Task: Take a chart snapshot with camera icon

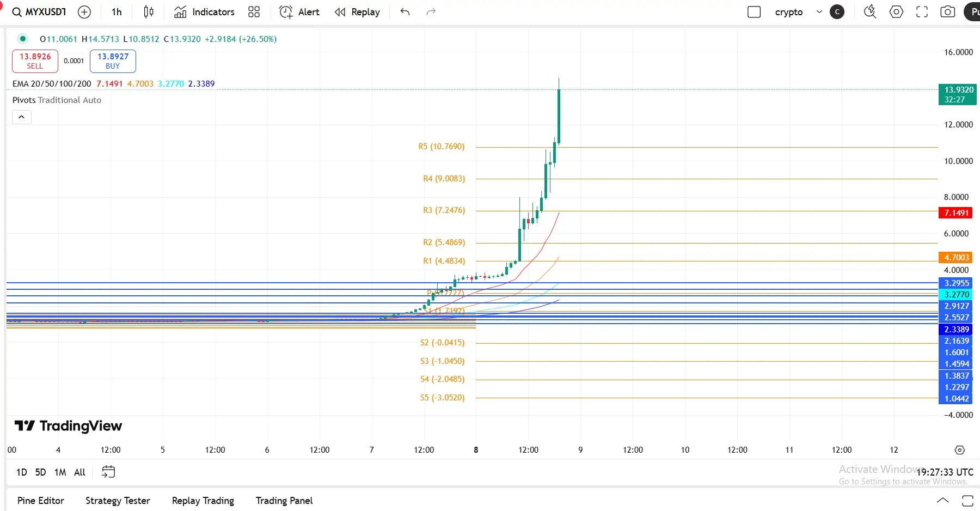Action: click(x=948, y=12)
